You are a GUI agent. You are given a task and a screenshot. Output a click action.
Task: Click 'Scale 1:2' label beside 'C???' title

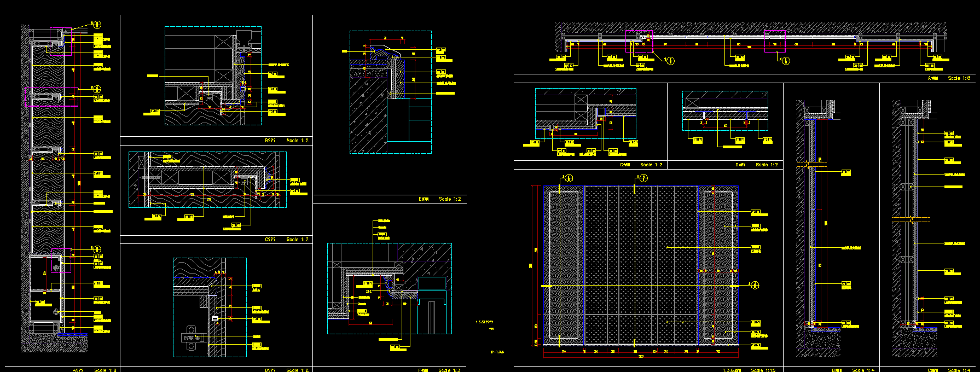coord(298,240)
